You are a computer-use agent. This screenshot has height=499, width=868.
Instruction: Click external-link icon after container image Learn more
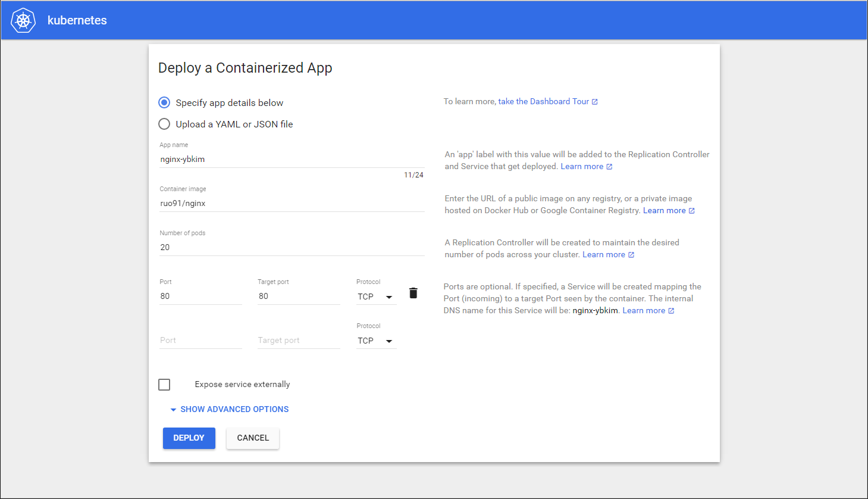tap(691, 211)
